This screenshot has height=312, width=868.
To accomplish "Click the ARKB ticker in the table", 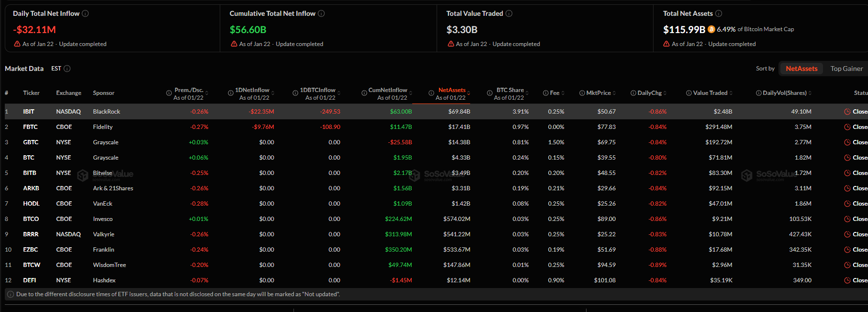I will pyautogui.click(x=31, y=188).
